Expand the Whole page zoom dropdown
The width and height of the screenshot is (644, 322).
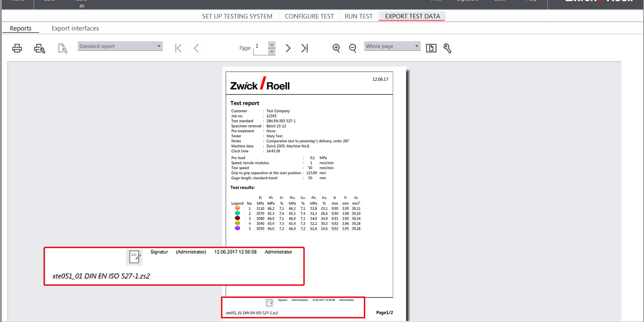[x=392, y=46]
